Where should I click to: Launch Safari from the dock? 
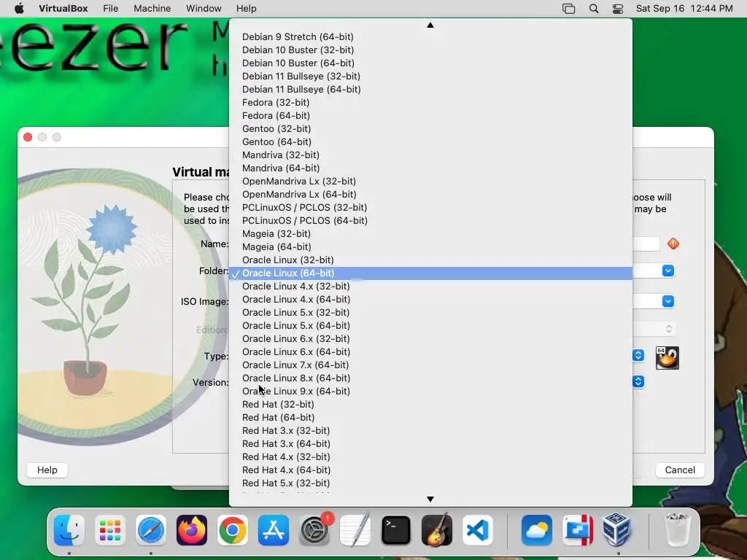(151, 530)
